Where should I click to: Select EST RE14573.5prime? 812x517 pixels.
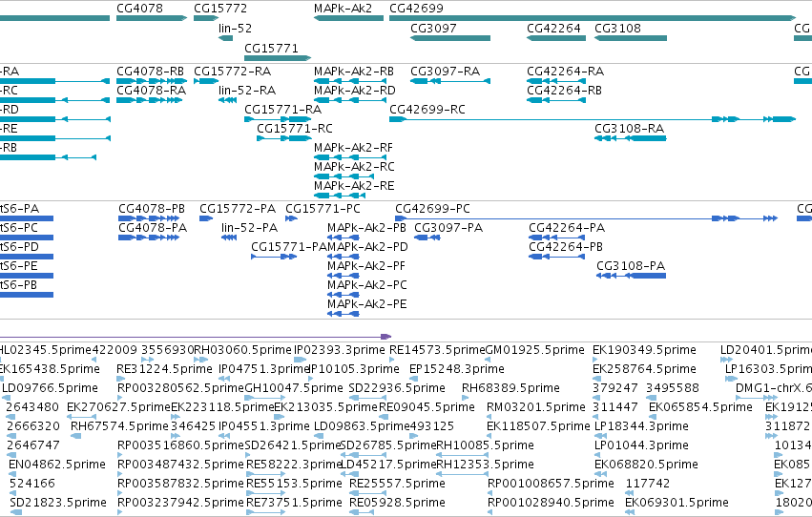[x=437, y=350]
